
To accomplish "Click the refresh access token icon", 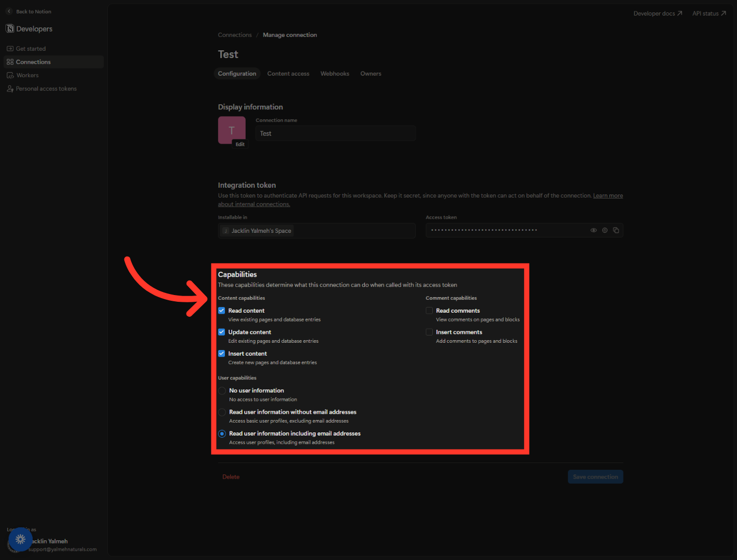I will (x=605, y=230).
